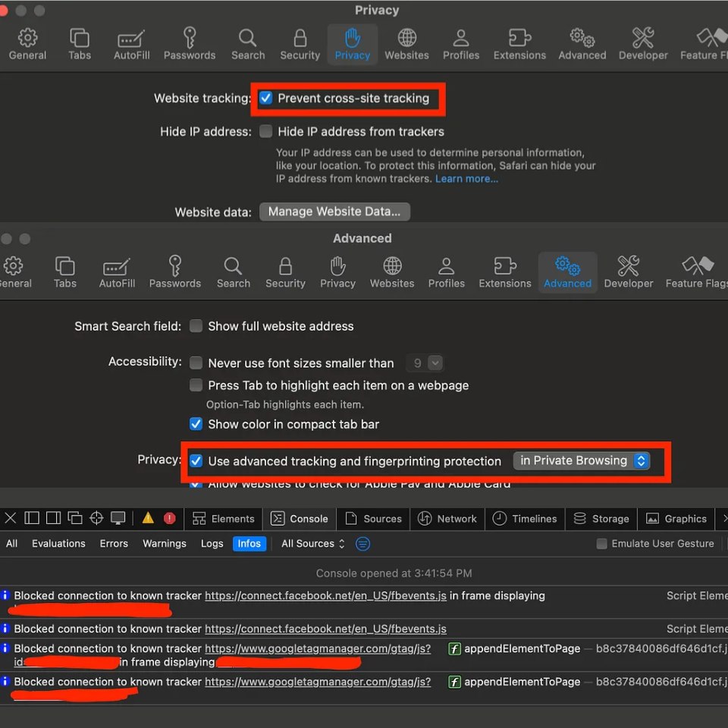Open Passwords pane in Advanced window

pyautogui.click(x=175, y=272)
